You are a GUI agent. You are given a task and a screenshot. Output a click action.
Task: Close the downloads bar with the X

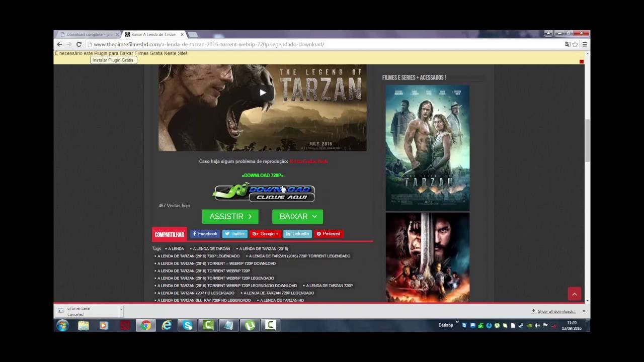(584, 311)
